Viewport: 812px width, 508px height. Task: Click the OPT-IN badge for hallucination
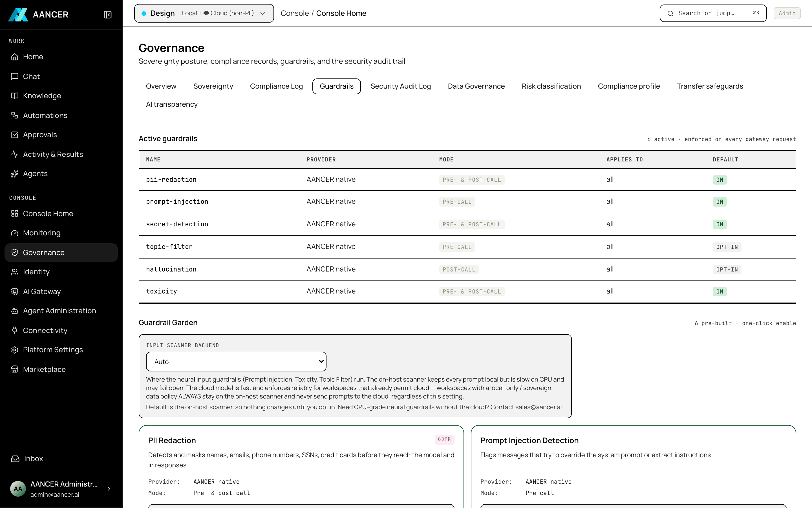(x=727, y=270)
